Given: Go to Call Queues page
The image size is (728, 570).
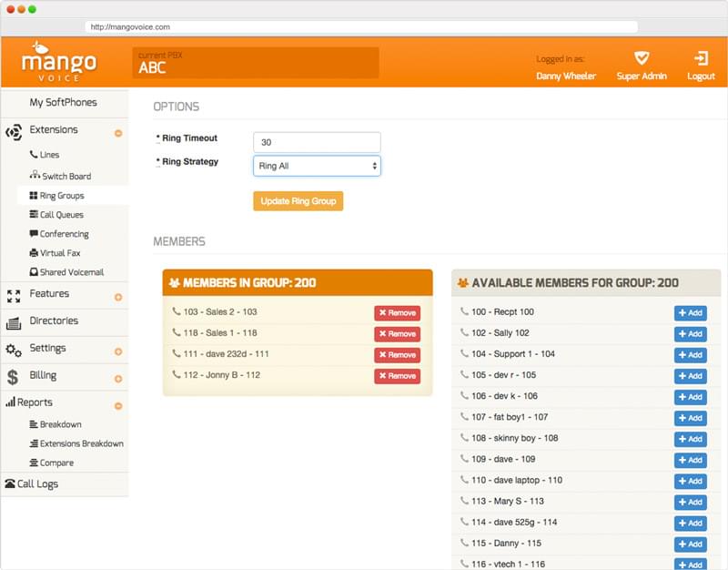Looking at the screenshot, I should point(61,215).
